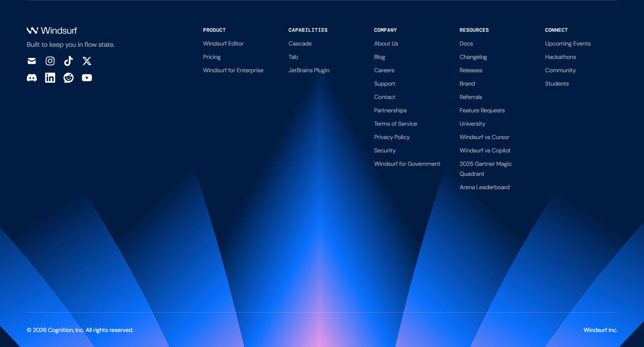
Task: Select the Cascade capability link
Action: (300, 43)
